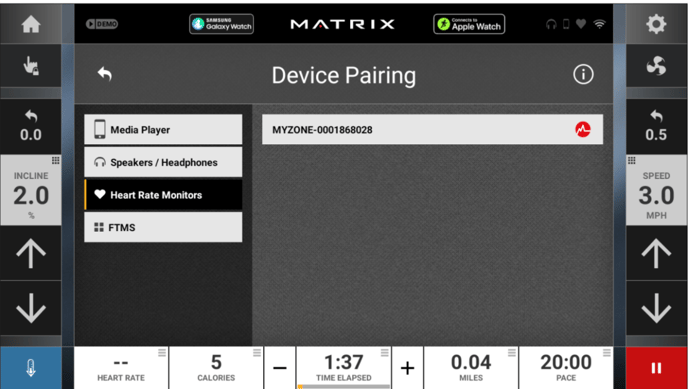Tap the 2.0 incline value
This screenshot has width=688, height=389.
31,196
